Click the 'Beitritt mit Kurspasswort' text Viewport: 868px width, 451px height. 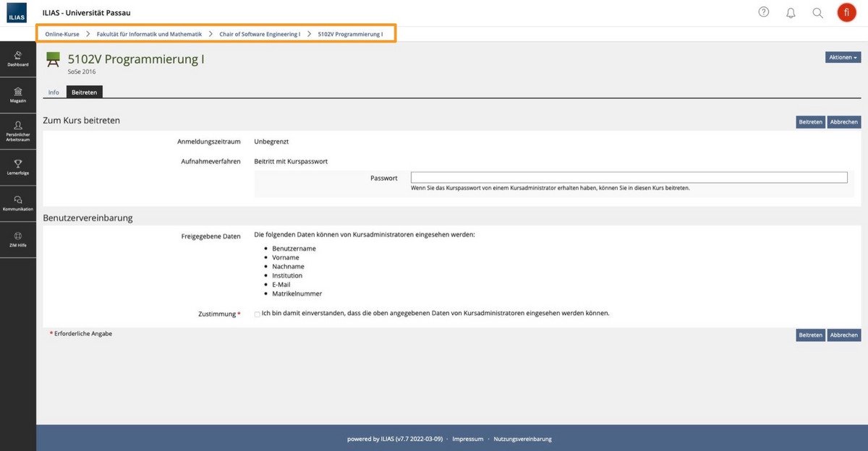(291, 161)
